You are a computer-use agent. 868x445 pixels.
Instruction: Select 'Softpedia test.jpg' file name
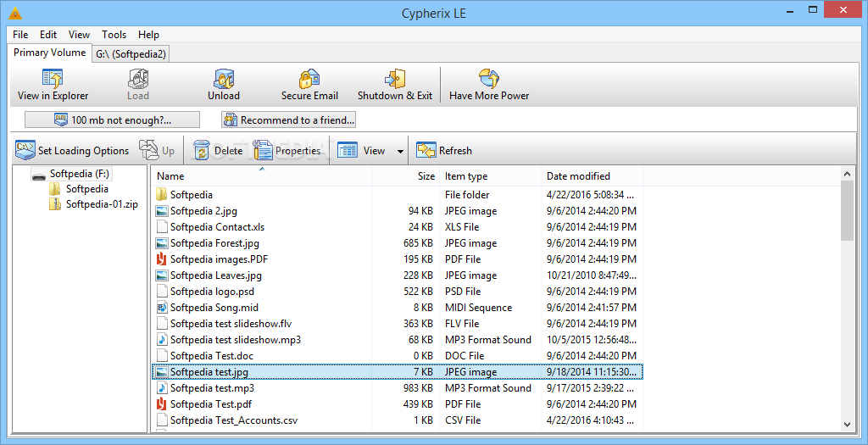point(209,372)
